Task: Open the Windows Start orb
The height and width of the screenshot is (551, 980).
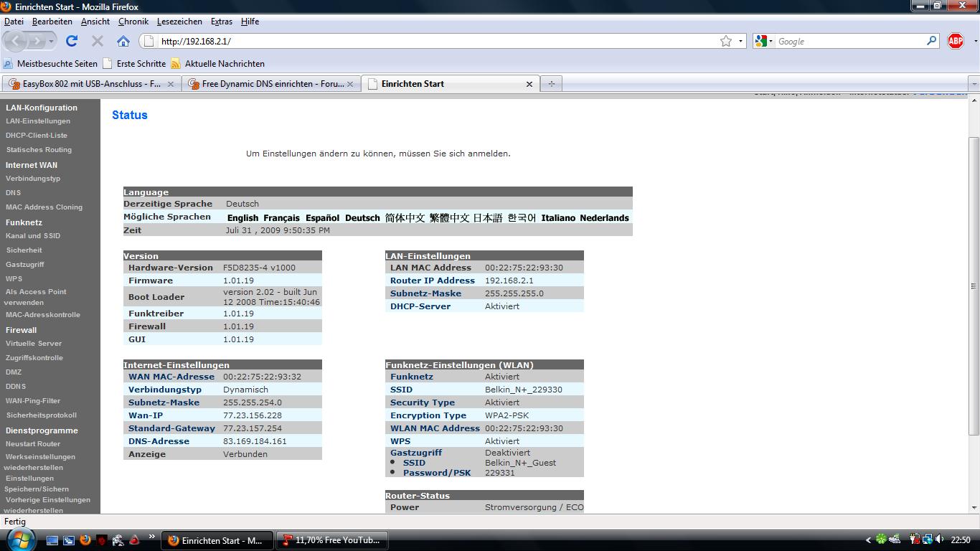Action: tap(19, 540)
